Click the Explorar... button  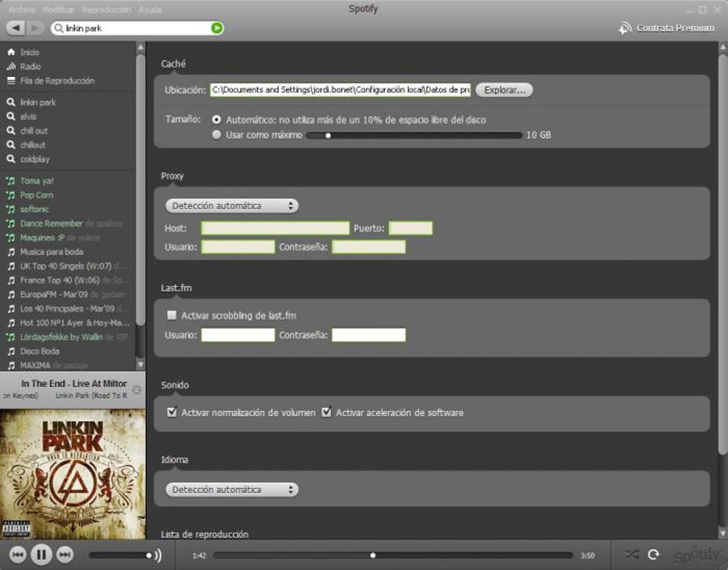pos(504,90)
